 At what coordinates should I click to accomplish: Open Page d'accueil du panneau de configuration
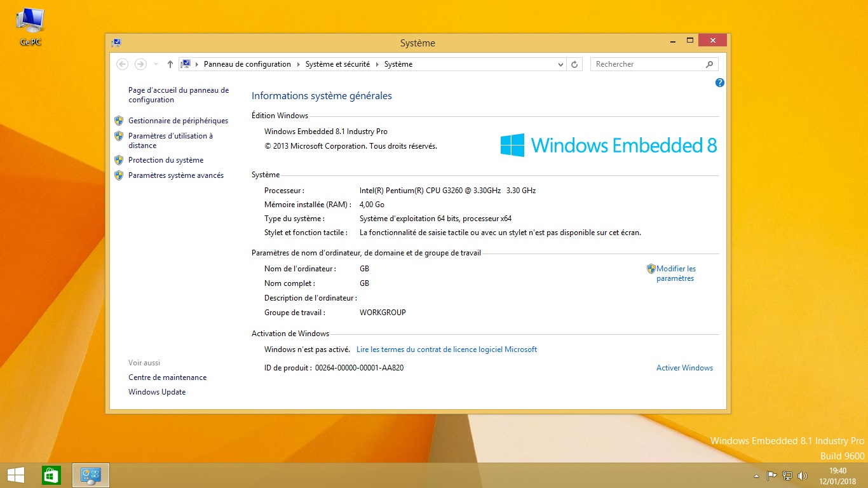pyautogui.click(x=179, y=95)
